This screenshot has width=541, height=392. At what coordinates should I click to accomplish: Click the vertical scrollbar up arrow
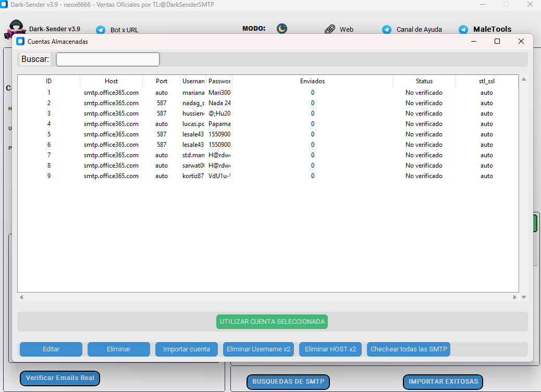[524, 79]
